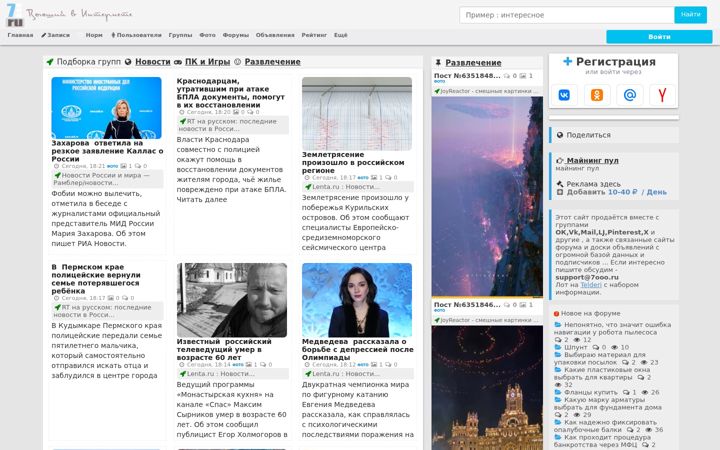
Task: Open Объявления in the navigation bar
Action: 275,35
